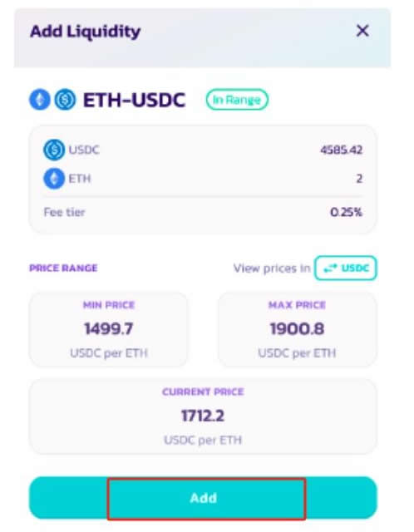Click the In Range status badge
This screenshot has width=414, height=532.
tap(237, 100)
